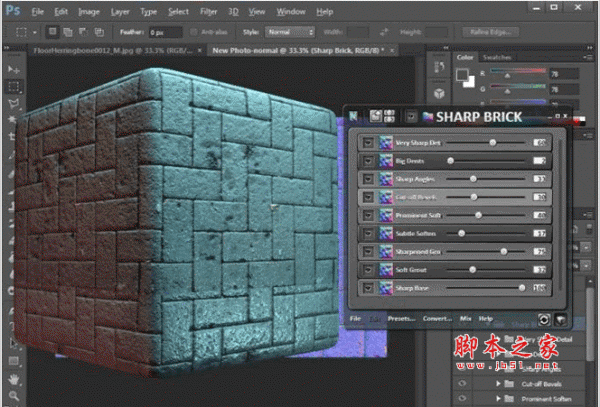
Task: Toggle the Anti-alias checkbox
Action: click(x=194, y=32)
